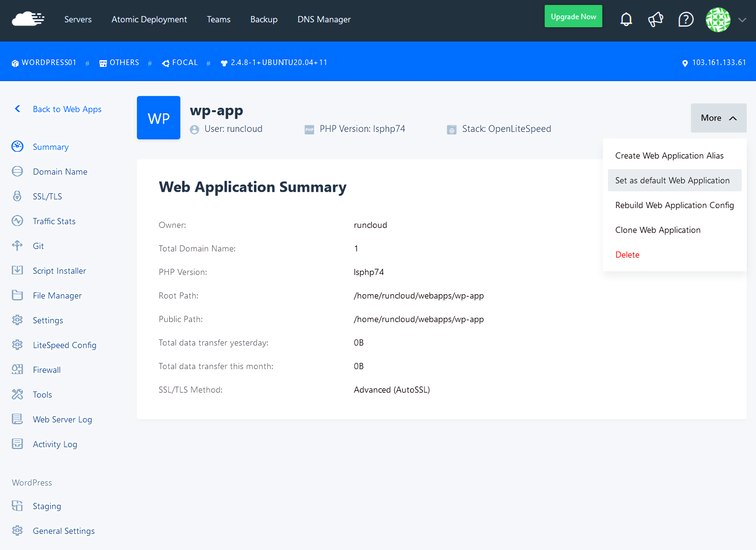The width and height of the screenshot is (756, 550).
Task: Open help using the question mark icon
Action: click(686, 19)
